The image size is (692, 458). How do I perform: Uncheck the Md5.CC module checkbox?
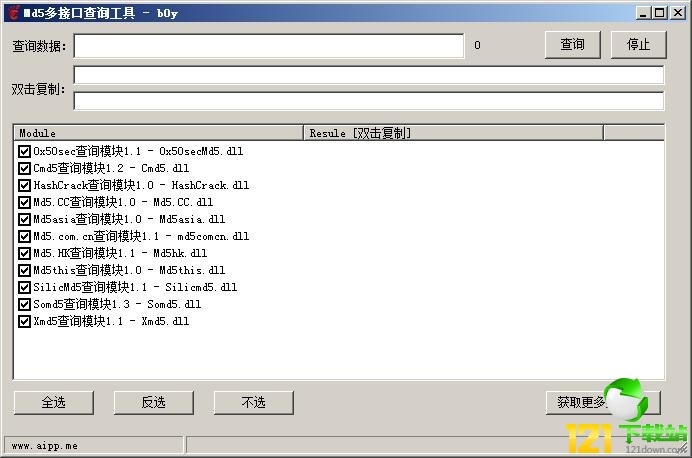25,203
